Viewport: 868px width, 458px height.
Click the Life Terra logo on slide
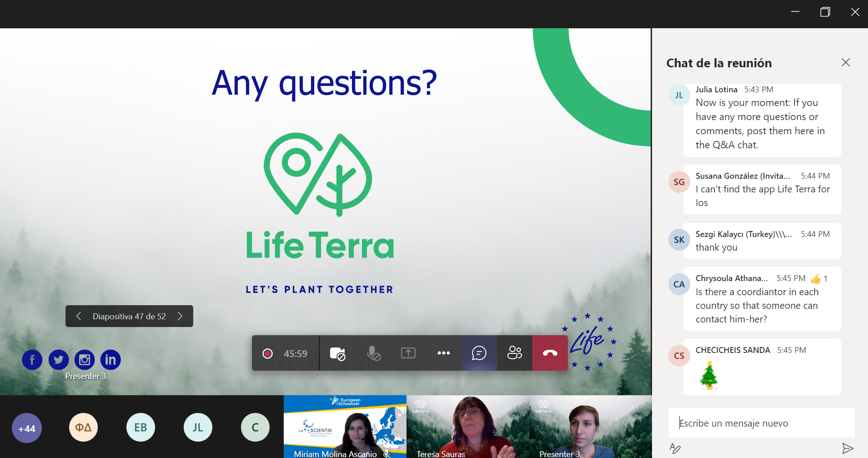pos(320,196)
